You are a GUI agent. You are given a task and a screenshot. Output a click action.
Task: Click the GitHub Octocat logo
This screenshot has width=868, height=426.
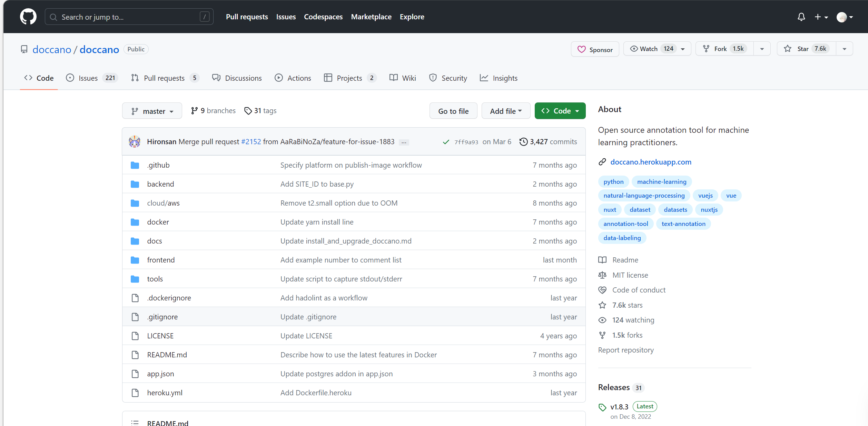tap(28, 17)
